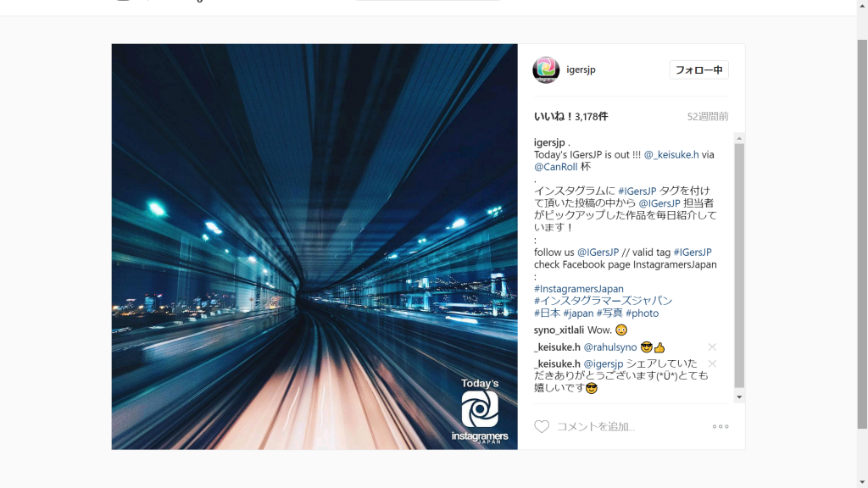Click the comments panel scroll down arrow
The image size is (868, 488).
739,396
